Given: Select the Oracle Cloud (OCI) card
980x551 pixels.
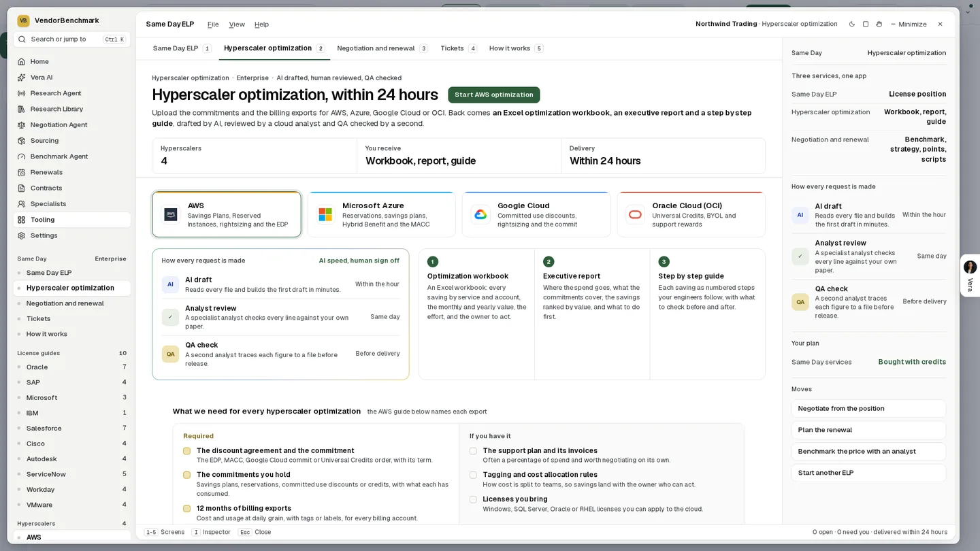Looking at the screenshot, I should pyautogui.click(x=691, y=214).
